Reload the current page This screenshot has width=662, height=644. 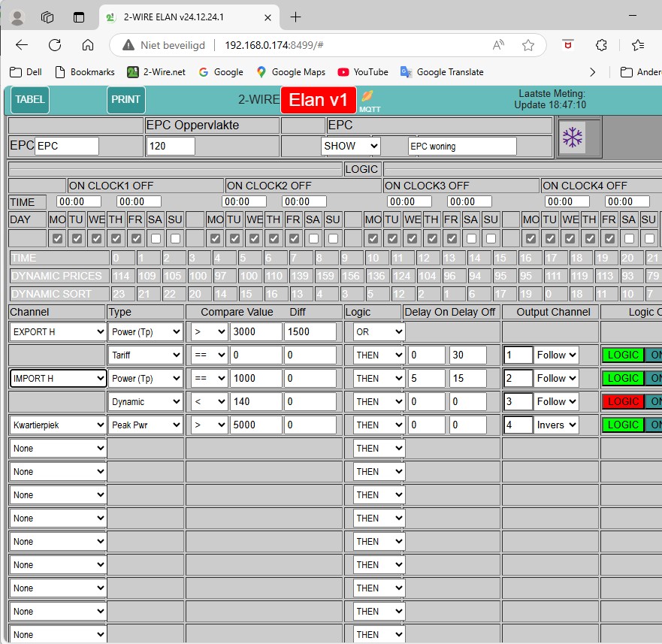click(x=55, y=45)
